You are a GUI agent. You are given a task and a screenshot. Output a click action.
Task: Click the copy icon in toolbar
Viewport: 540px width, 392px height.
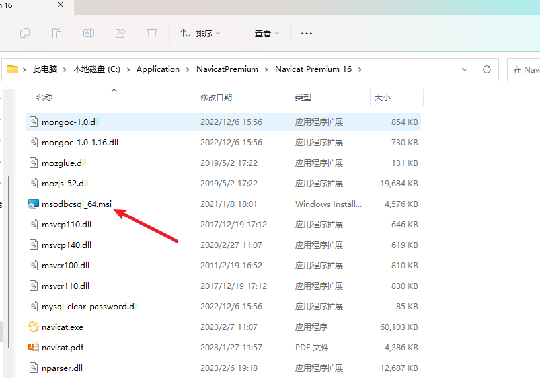pos(25,33)
